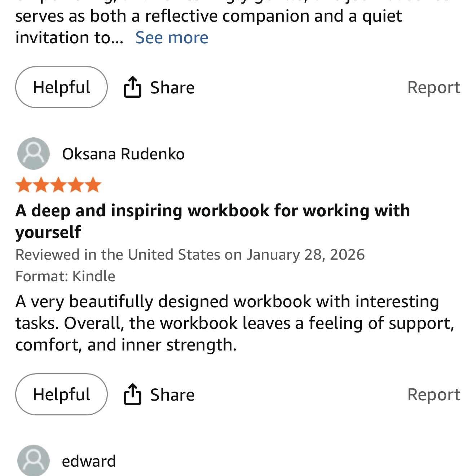The image size is (476, 476).
Task: Click the share icon below Oksana's review
Action: click(x=132, y=395)
